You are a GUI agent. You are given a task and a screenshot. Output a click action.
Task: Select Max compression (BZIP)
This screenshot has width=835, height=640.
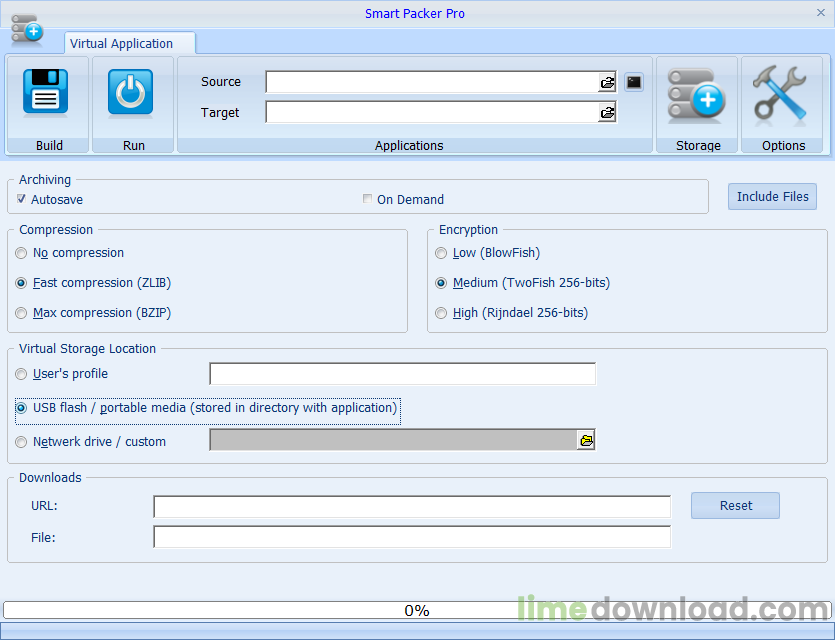coord(21,312)
